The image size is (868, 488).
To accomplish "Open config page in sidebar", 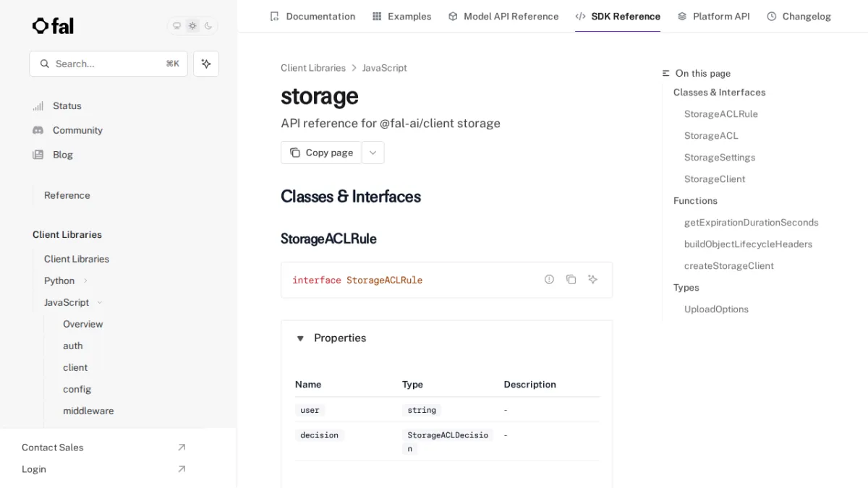I will [x=77, y=389].
